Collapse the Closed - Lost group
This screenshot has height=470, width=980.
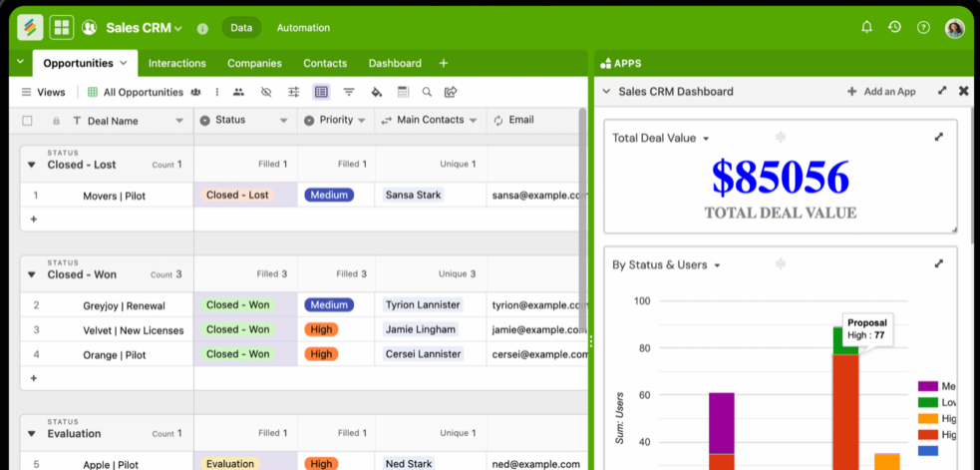coord(31,166)
